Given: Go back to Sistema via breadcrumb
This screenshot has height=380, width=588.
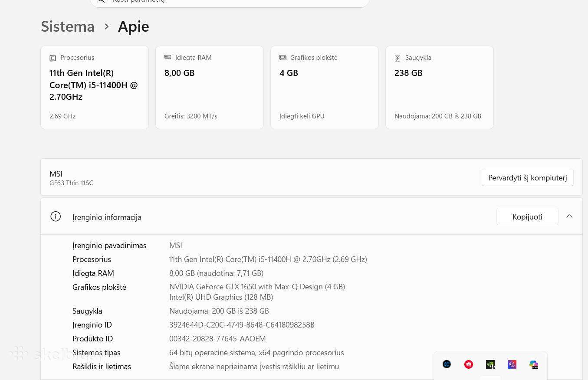Looking at the screenshot, I should click(68, 26).
